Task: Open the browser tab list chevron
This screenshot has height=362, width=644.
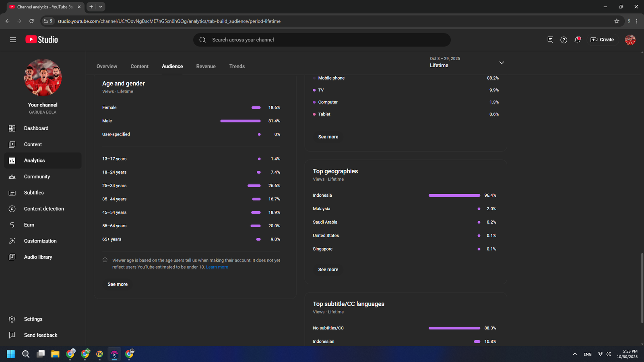Action: (101, 7)
